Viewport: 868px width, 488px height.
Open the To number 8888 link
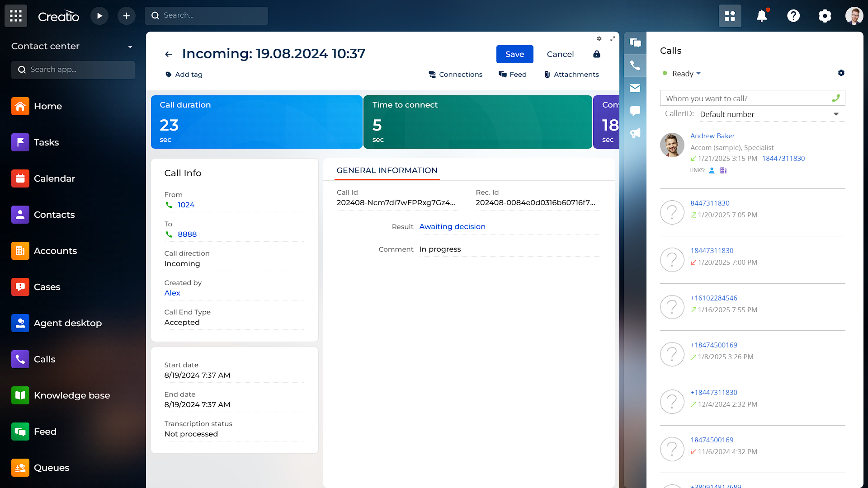[187, 235]
